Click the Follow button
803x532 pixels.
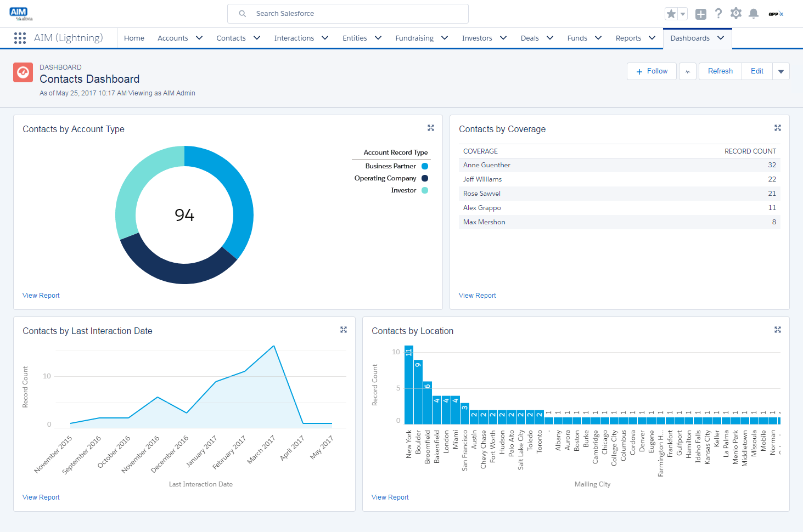(x=652, y=71)
